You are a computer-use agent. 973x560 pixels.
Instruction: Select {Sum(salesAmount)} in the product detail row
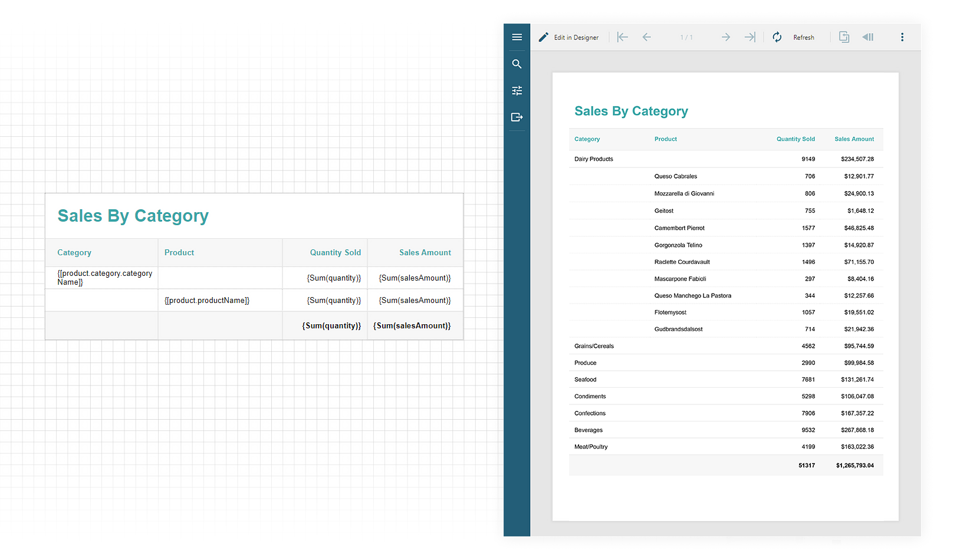(x=415, y=300)
